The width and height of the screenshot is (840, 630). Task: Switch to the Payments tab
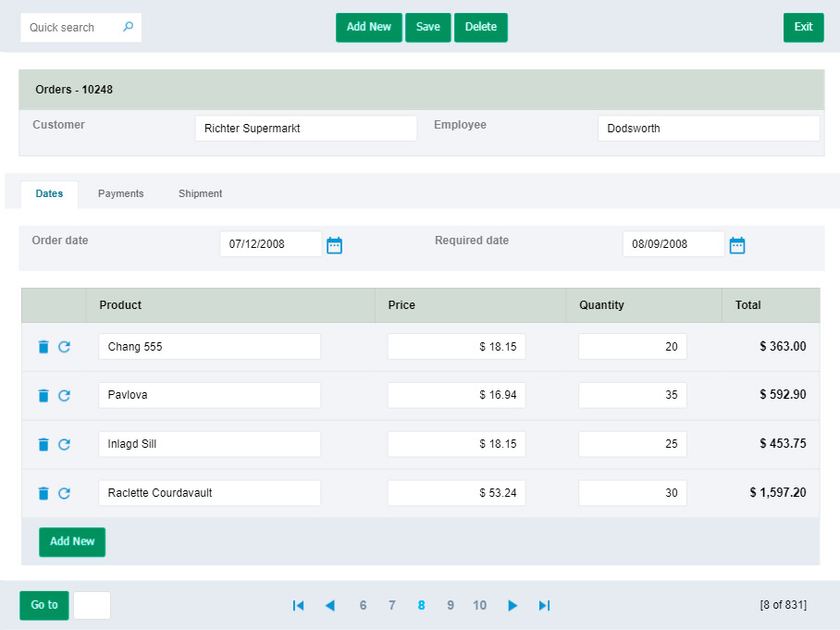121,193
